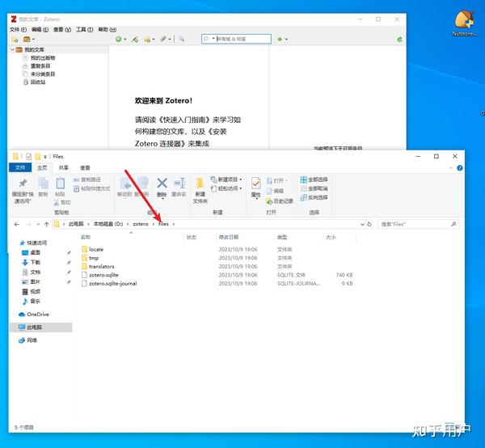This screenshot has height=448, width=485.
Task: Click the Add Attachment paperclip icon
Action: click(x=163, y=39)
